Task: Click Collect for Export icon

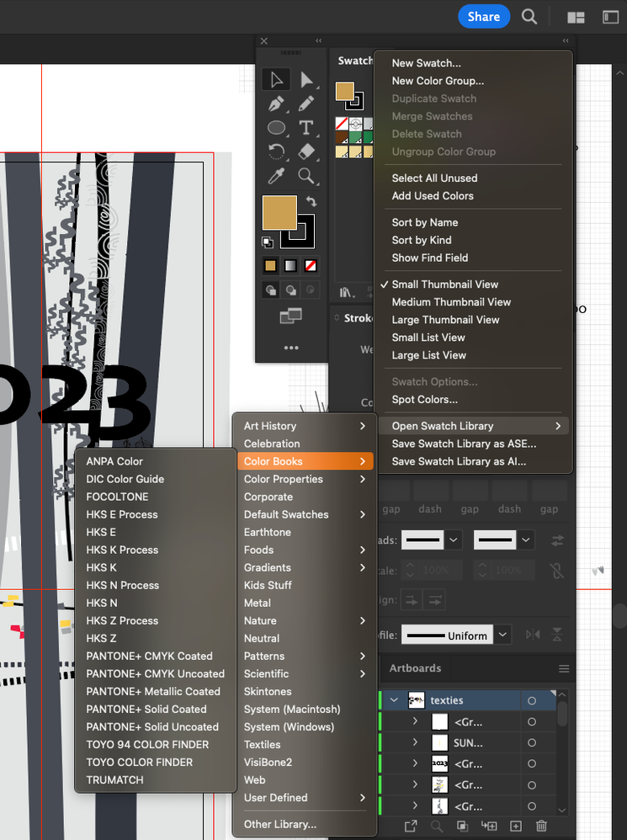Action: 411,826
